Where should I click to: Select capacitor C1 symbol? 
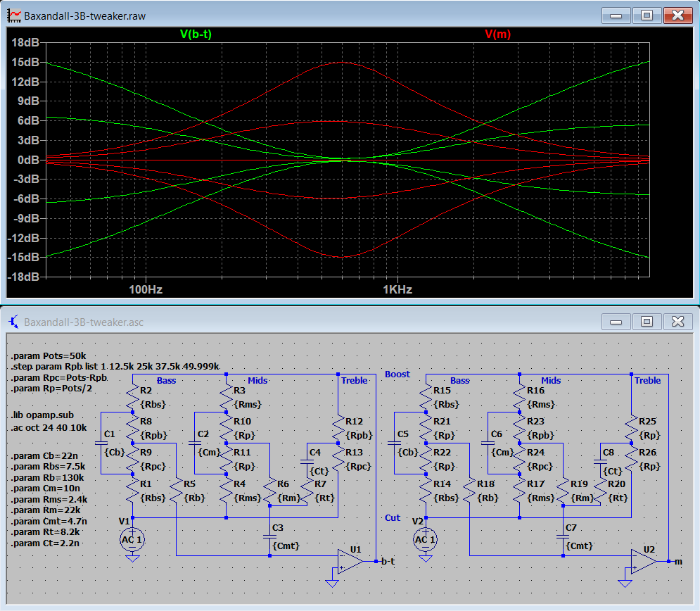tap(101, 443)
